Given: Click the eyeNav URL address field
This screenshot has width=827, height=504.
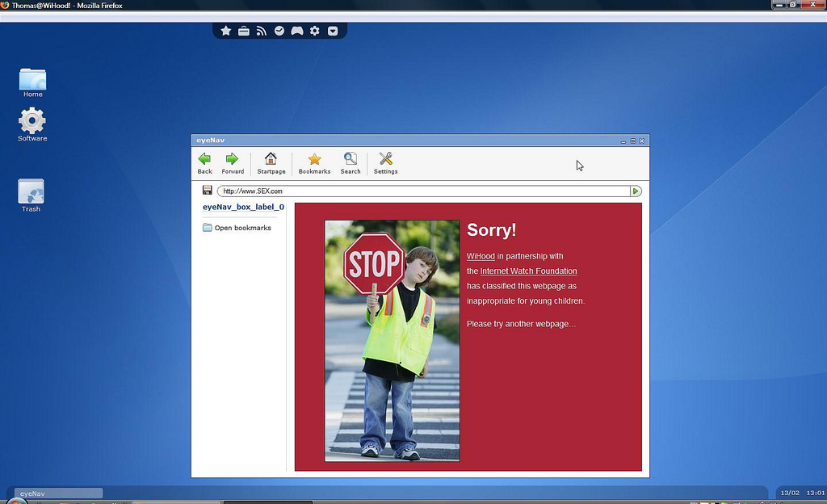Looking at the screenshot, I should 423,191.
